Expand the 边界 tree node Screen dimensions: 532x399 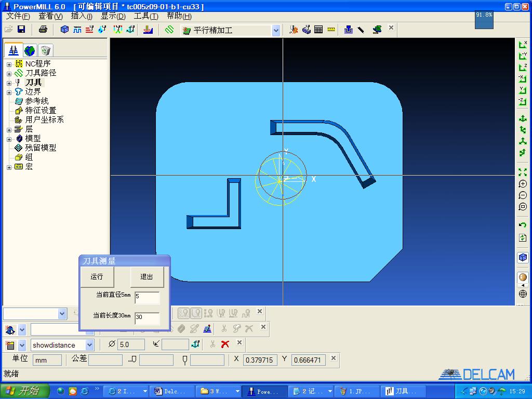(x=9, y=92)
